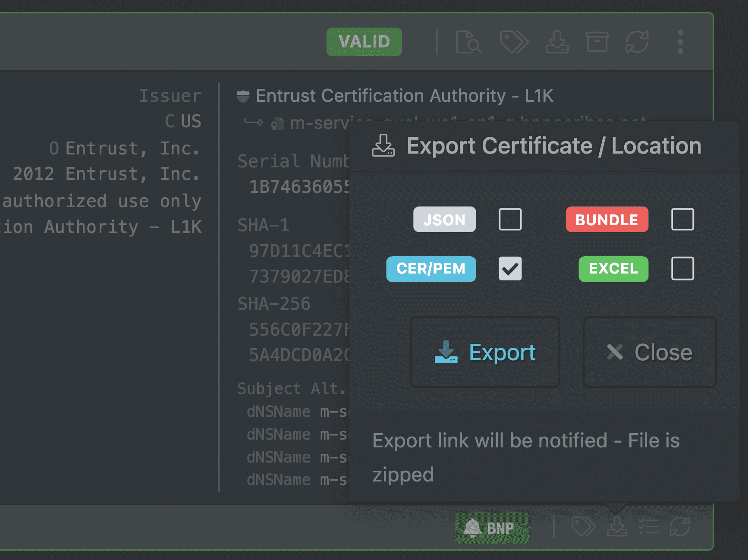
Task: Open the vertical three-dot more menu
Action: (680, 42)
